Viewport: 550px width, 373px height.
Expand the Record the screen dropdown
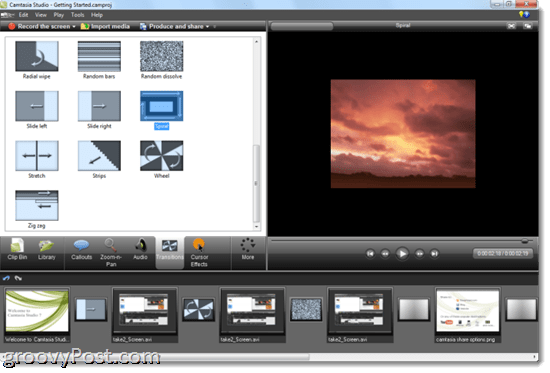click(42, 26)
